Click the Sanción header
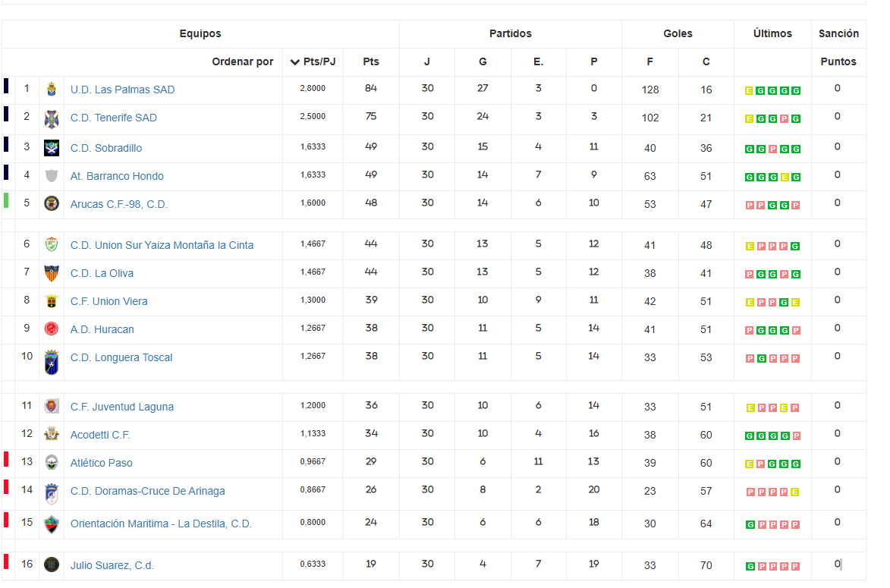 coord(838,33)
